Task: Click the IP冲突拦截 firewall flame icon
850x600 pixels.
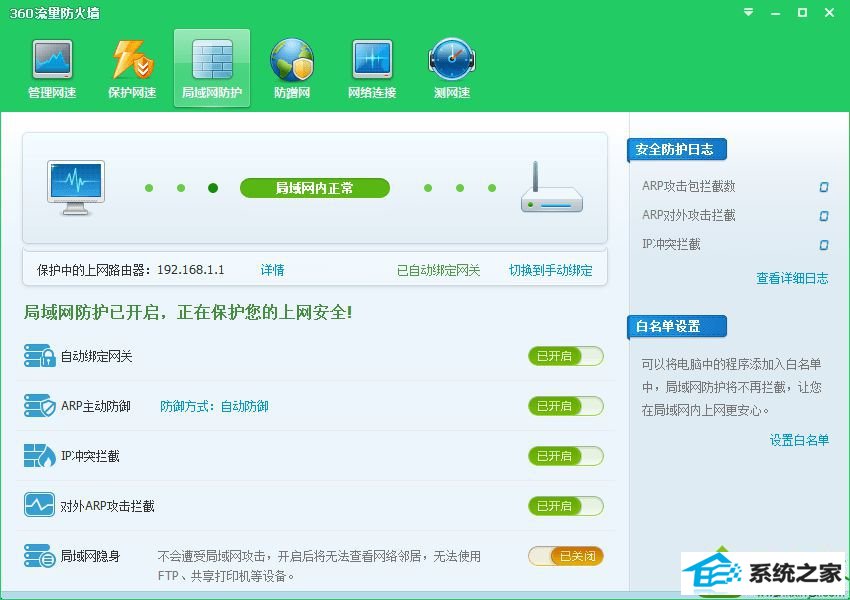Action: pos(40,456)
